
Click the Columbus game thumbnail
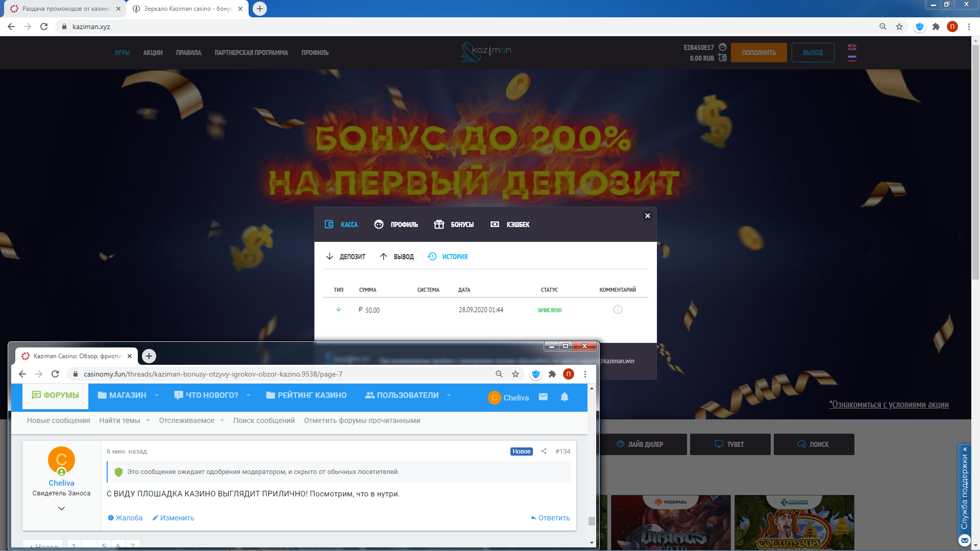(794, 522)
